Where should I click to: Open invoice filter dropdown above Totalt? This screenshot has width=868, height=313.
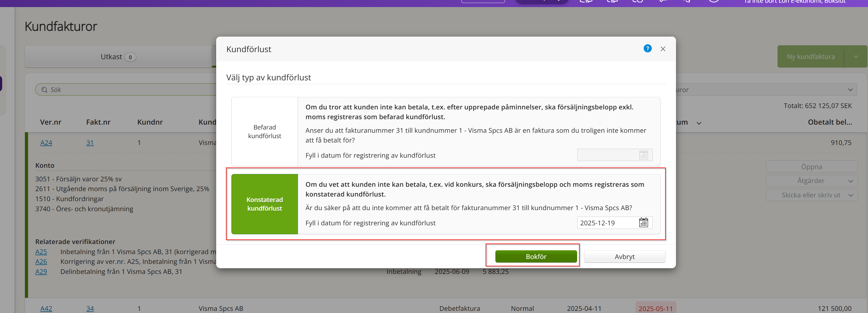[765, 90]
